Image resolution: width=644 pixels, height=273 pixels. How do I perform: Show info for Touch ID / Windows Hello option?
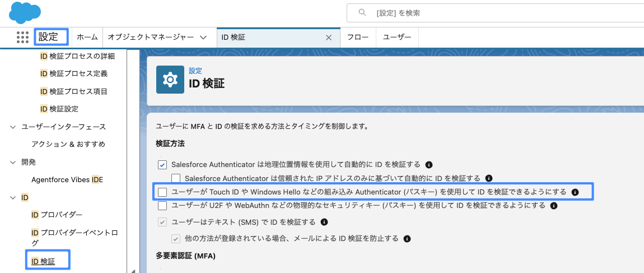575,192
